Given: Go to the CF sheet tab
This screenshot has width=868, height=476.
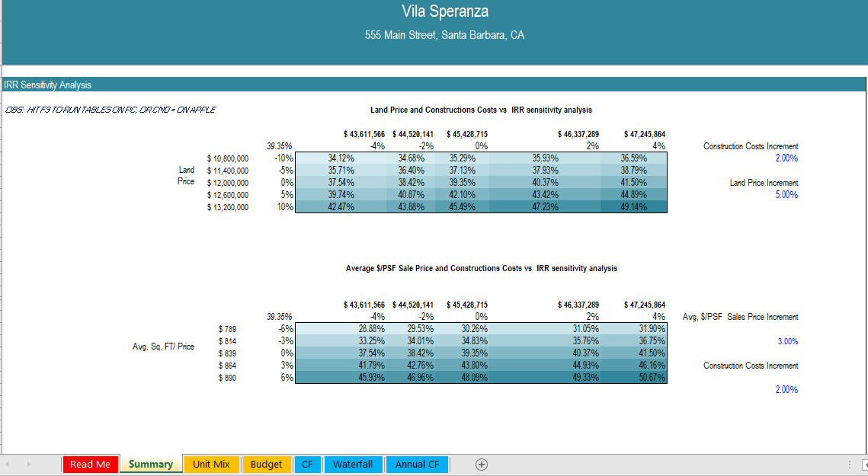Looking at the screenshot, I should coord(306,464).
